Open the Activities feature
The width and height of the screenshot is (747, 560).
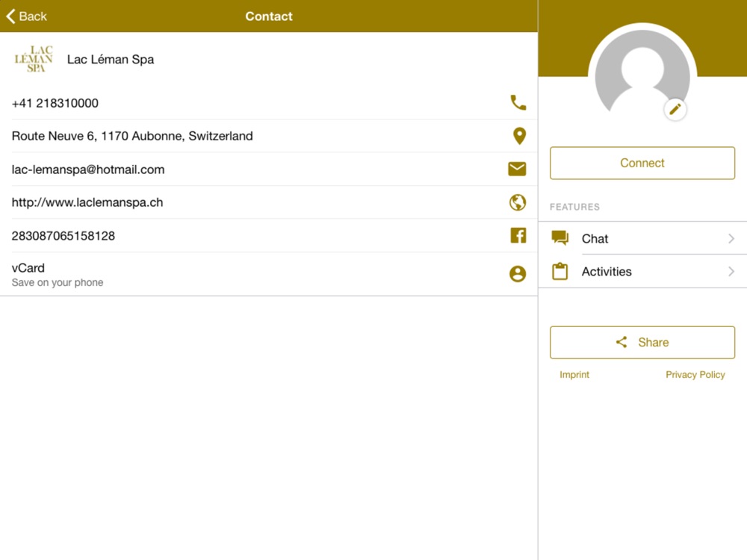pyautogui.click(x=642, y=272)
